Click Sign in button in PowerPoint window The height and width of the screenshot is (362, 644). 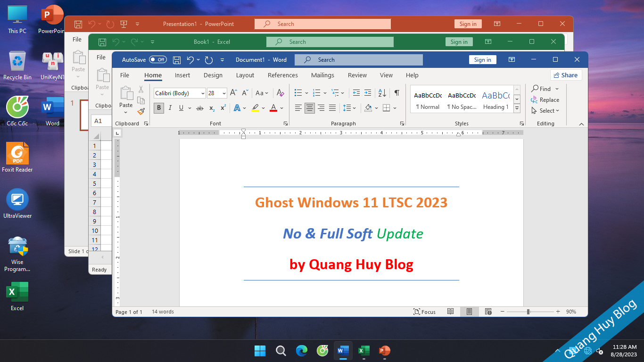coord(468,24)
